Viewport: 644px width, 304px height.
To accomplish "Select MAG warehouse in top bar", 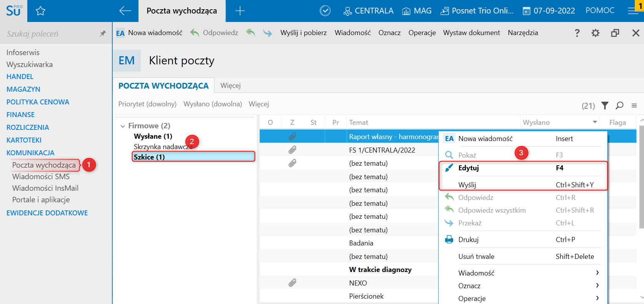I will (417, 11).
